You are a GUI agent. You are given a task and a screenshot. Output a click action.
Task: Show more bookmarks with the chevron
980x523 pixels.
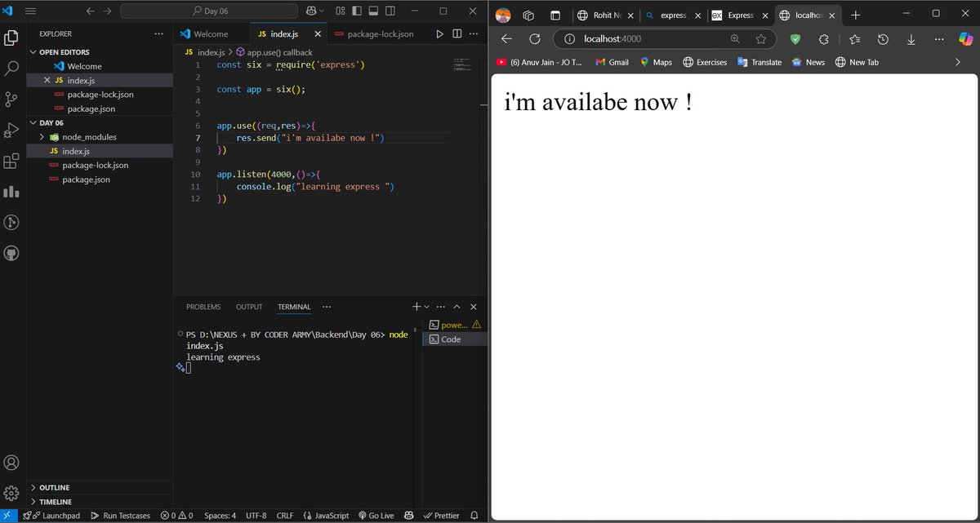pyautogui.click(x=958, y=62)
